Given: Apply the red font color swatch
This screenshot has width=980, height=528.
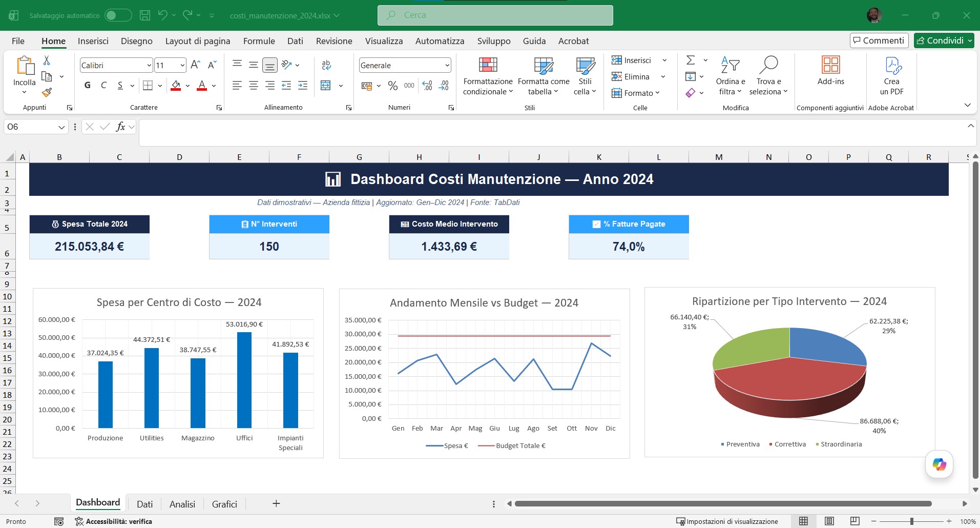Looking at the screenshot, I should click(202, 86).
